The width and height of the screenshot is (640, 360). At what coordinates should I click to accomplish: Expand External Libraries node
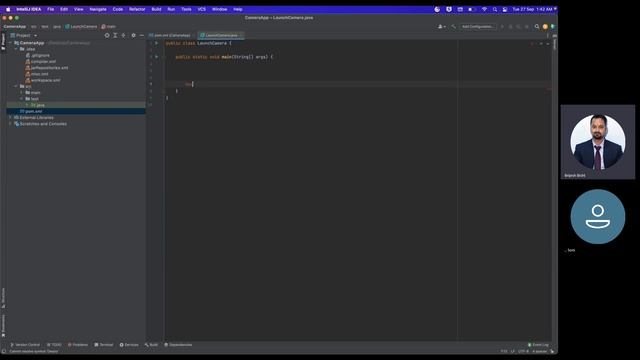[x=11, y=118]
